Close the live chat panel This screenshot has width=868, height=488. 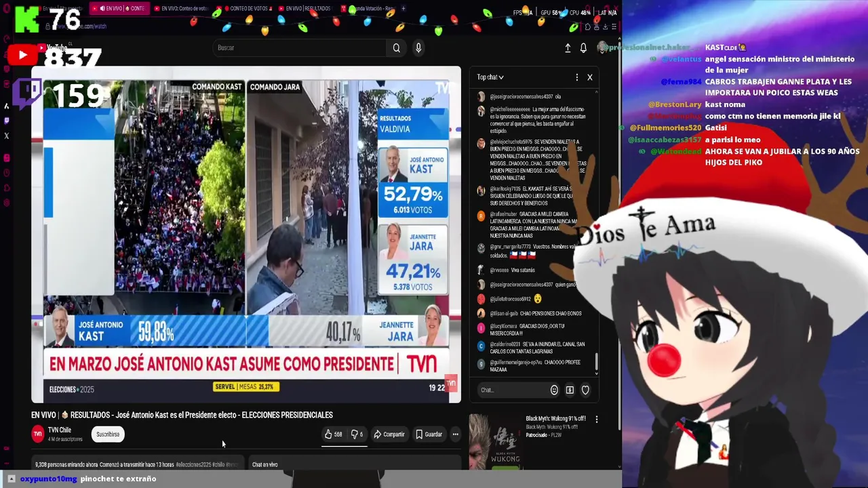point(590,77)
